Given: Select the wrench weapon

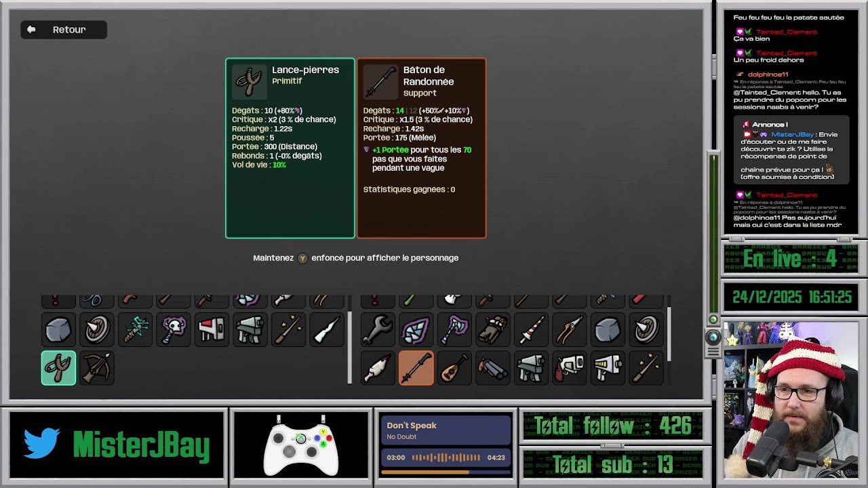Looking at the screenshot, I should tap(378, 329).
